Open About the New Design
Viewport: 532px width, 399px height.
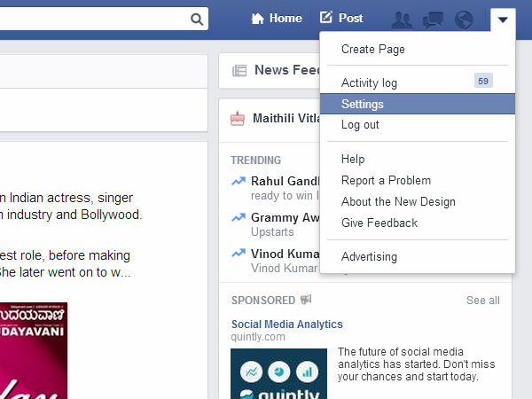(398, 201)
